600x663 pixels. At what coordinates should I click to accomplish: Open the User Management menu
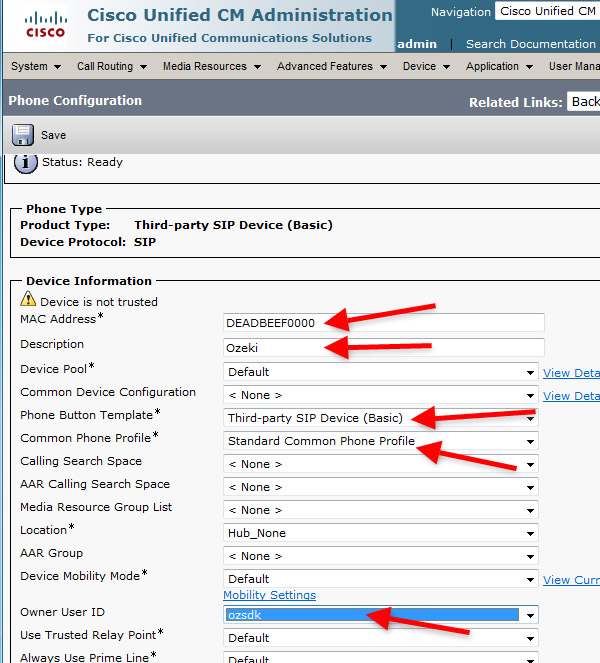coord(574,66)
